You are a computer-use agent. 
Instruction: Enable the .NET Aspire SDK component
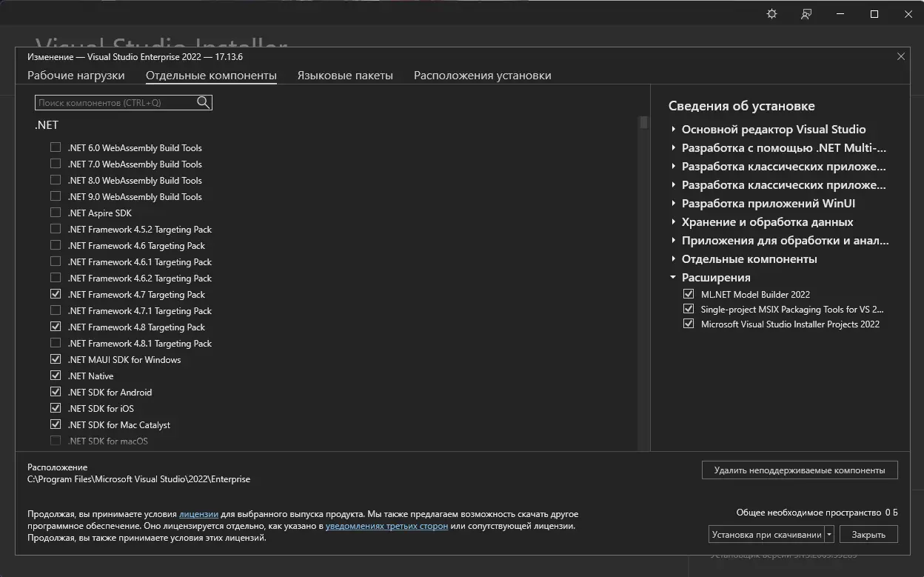pos(56,213)
